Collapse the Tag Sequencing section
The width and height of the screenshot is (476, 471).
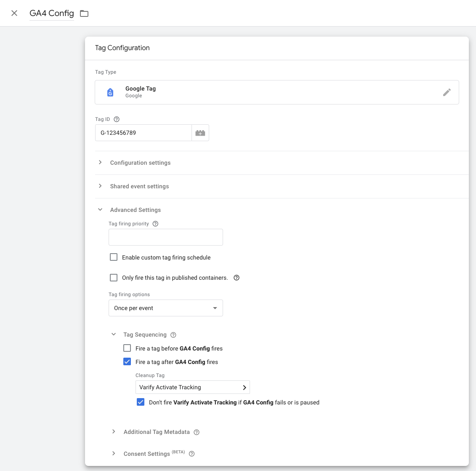114,334
